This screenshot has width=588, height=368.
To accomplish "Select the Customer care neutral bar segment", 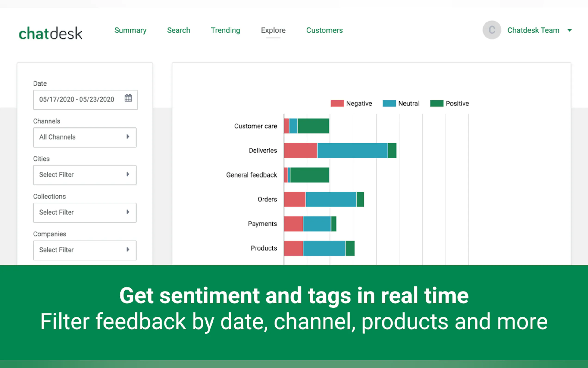I will click(293, 126).
